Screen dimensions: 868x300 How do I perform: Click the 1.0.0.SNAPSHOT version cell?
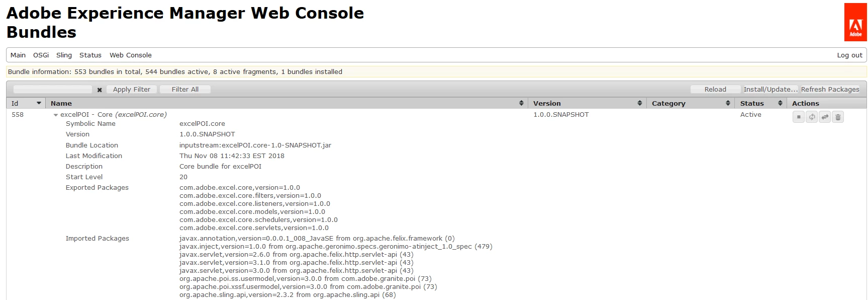[561, 115]
